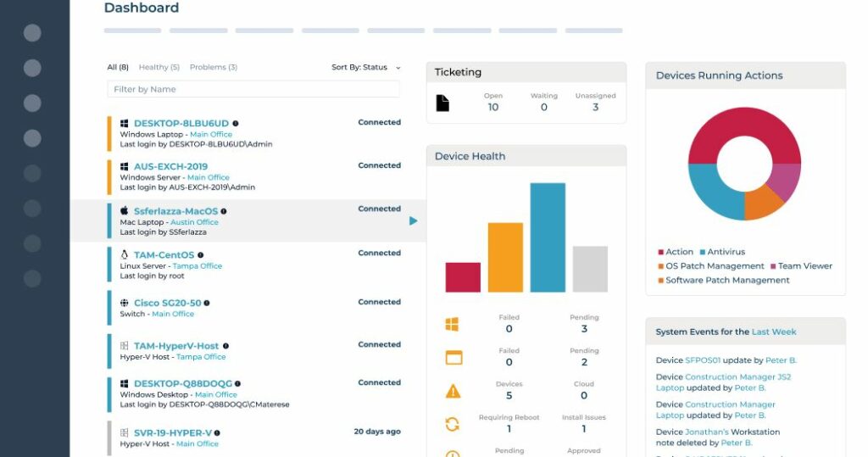The image size is (868, 457).
Task: Click the Windows icon beside DESKTOP-Q88DOQG
Action: [124, 383]
